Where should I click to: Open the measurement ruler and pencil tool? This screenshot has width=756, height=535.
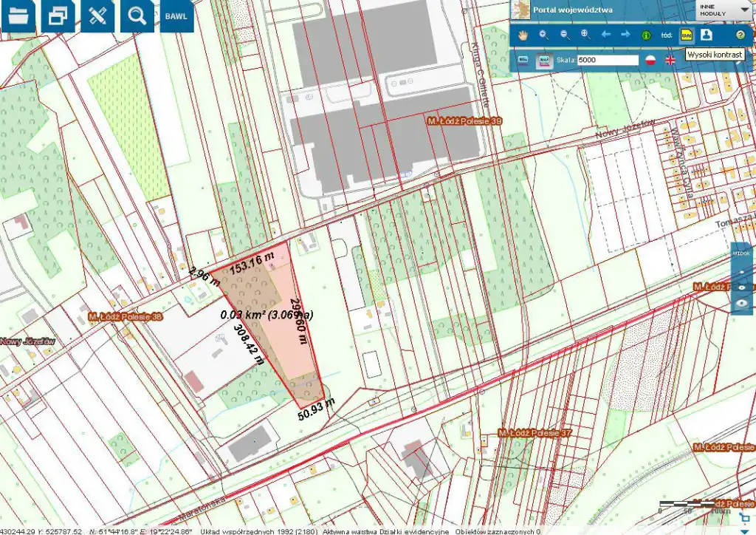click(x=97, y=16)
